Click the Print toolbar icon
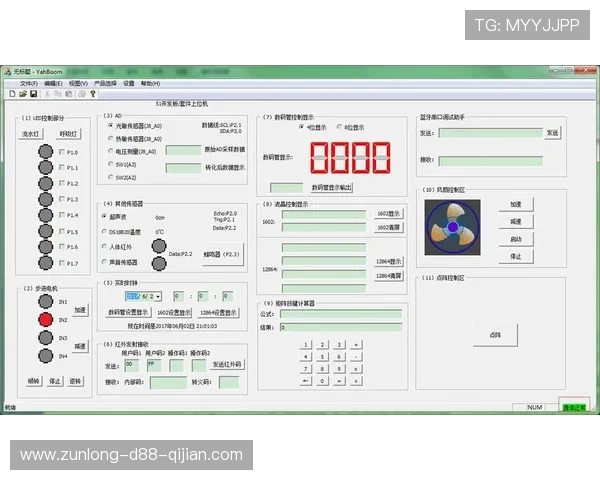Viewport: 600px width, 480px height. [x=81, y=94]
